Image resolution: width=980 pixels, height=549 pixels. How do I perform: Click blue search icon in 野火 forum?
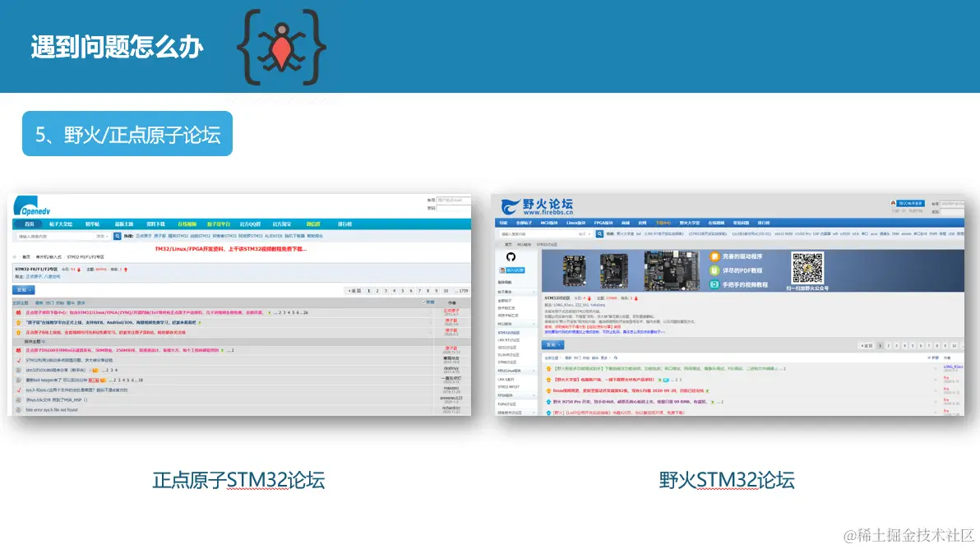[x=599, y=233]
